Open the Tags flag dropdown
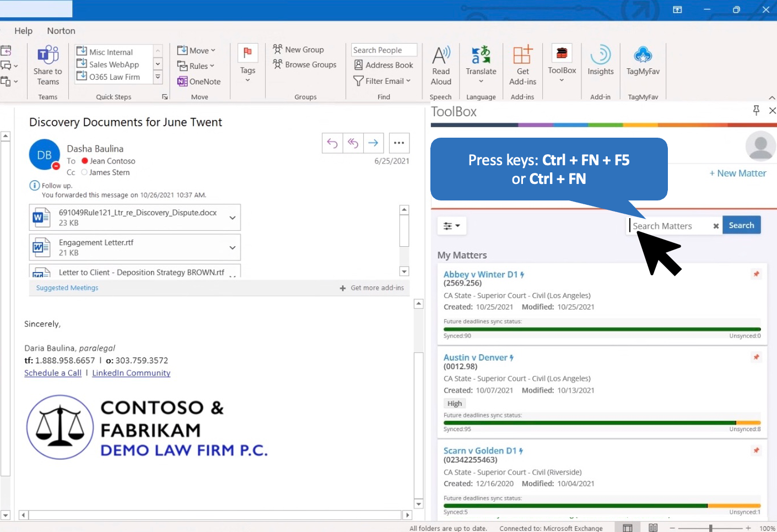Screen dimensions: 777x532 pyautogui.click(x=247, y=64)
